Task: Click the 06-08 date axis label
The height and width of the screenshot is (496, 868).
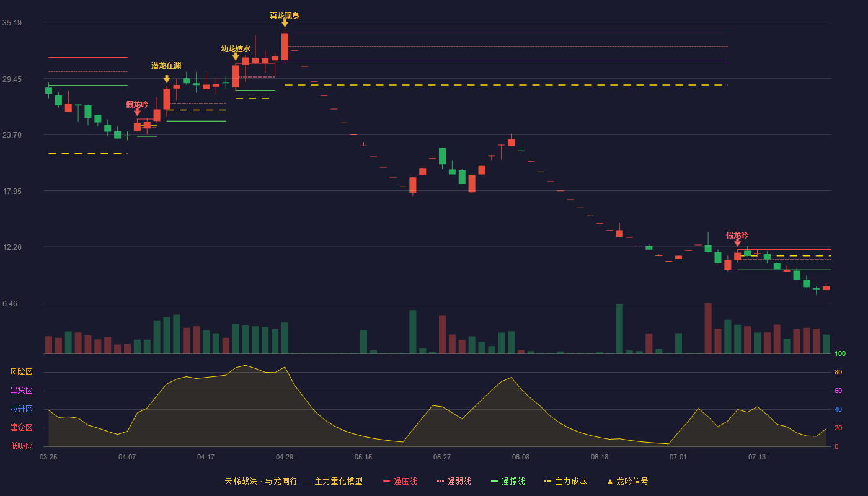Action: [x=521, y=457]
